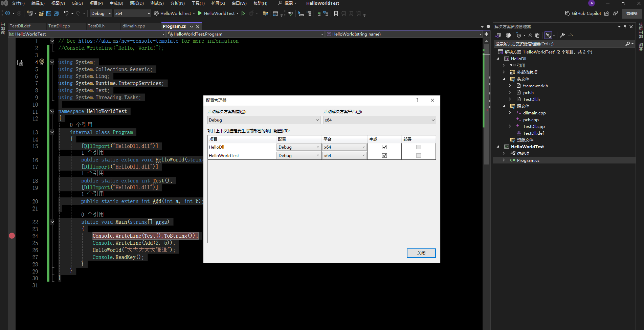644x330 pixels.
Task: Open the active solution platform dropdown
Action: point(379,120)
